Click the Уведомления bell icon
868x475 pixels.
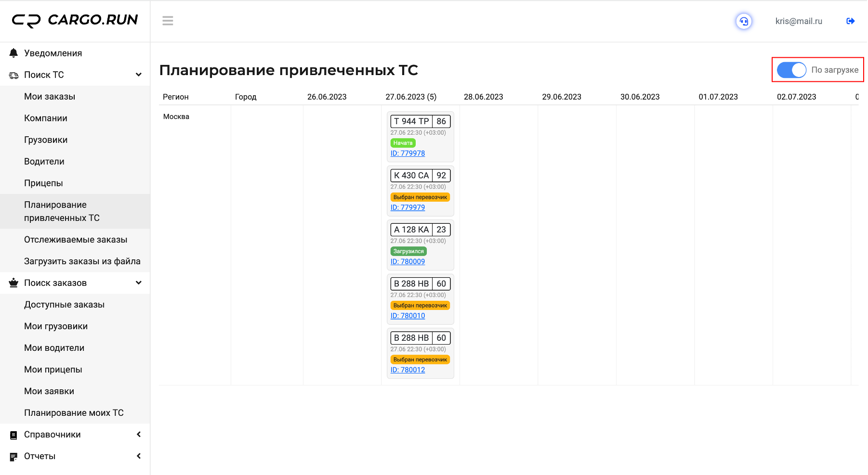pyautogui.click(x=13, y=53)
